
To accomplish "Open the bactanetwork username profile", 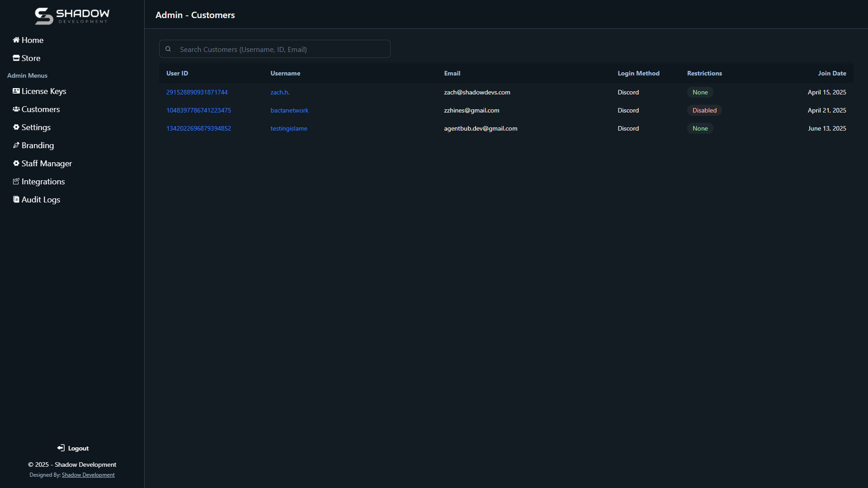I will pyautogui.click(x=289, y=110).
